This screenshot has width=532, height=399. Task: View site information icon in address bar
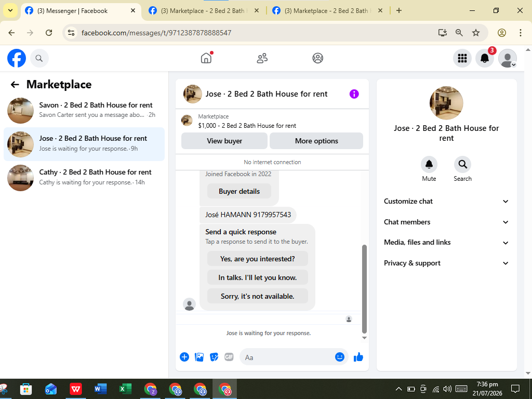pos(71,33)
